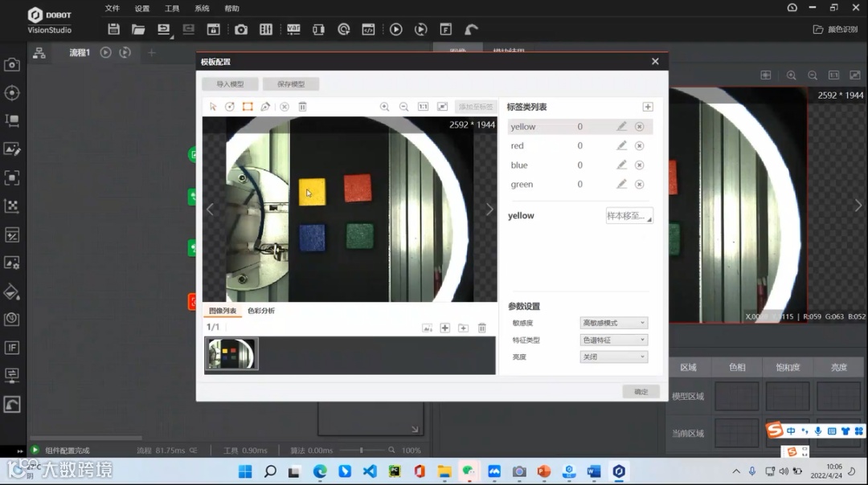
Task: Delete the green label
Action: coord(640,184)
